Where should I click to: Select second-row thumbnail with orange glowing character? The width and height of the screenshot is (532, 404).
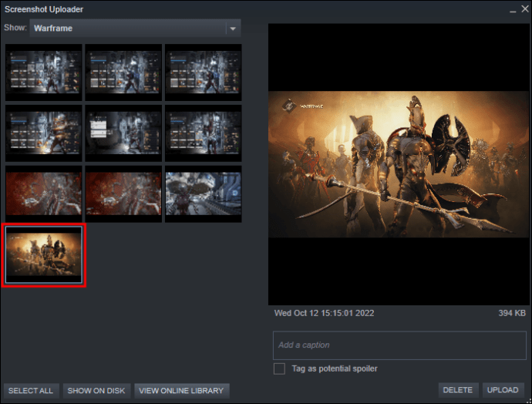tap(44, 133)
